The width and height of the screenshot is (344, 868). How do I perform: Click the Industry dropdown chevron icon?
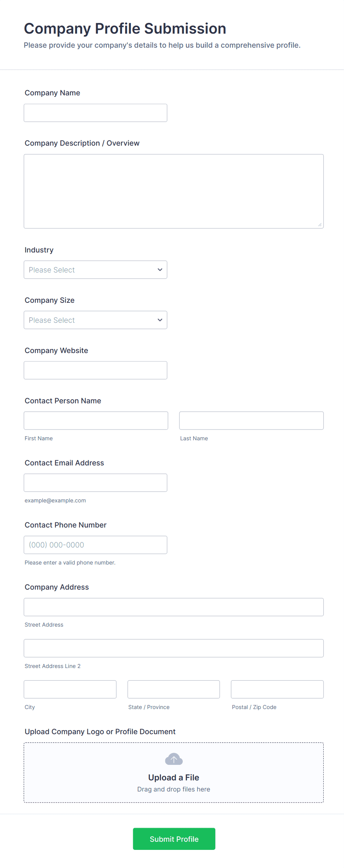(159, 269)
